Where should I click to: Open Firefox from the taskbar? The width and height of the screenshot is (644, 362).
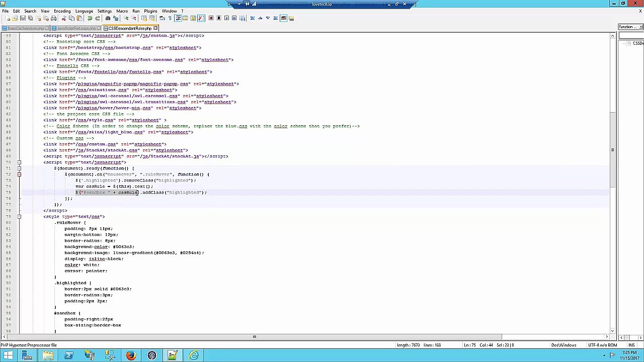(x=131, y=356)
